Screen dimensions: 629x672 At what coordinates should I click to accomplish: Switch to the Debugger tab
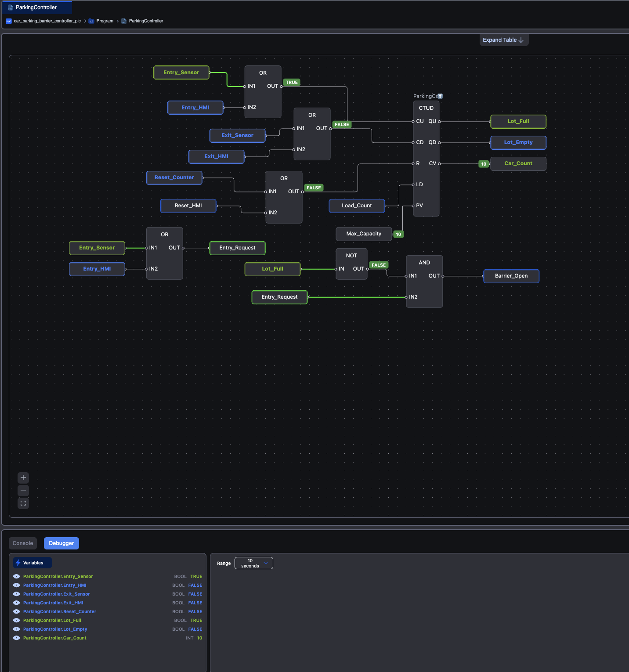point(61,543)
